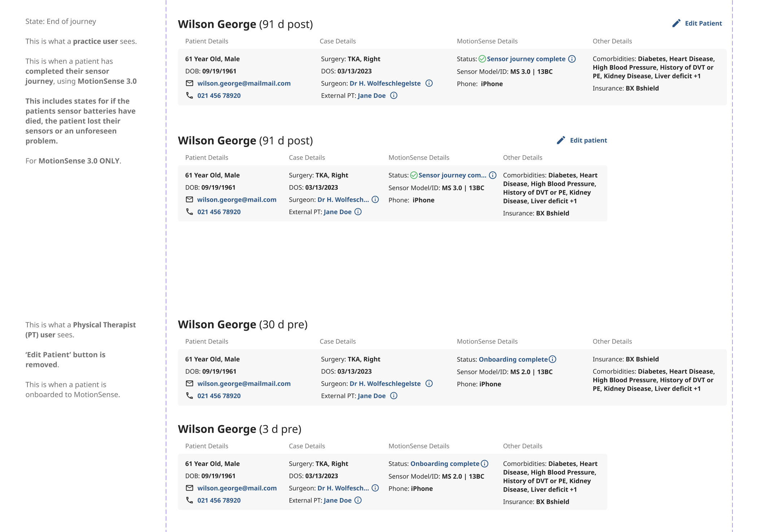
Task: Click phone number 021 456 78920, second card
Action: [x=219, y=212]
